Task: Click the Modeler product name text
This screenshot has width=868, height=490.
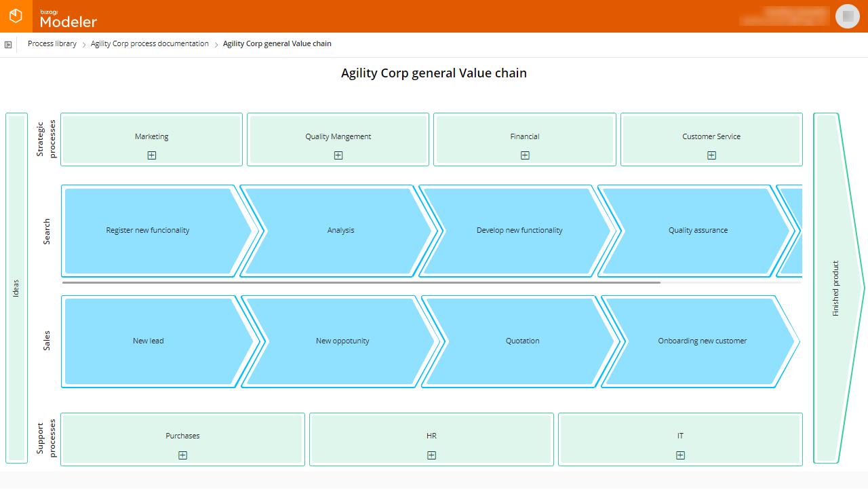Action: click(68, 22)
